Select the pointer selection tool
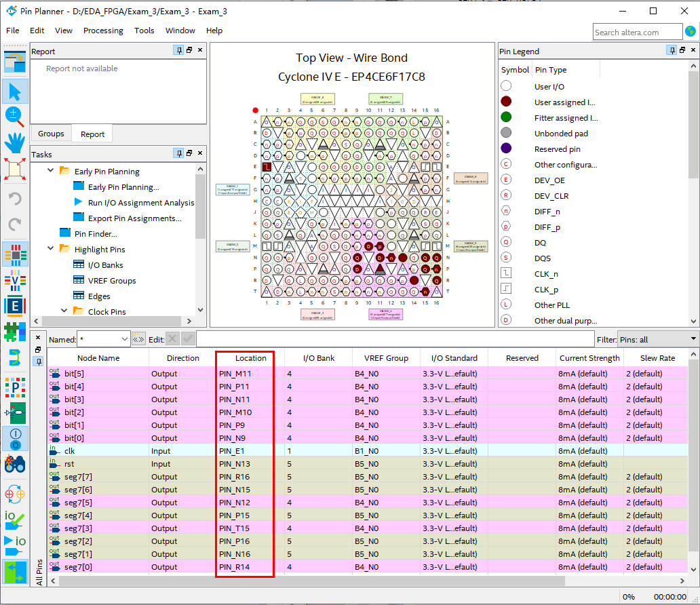 (x=15, y=92)
